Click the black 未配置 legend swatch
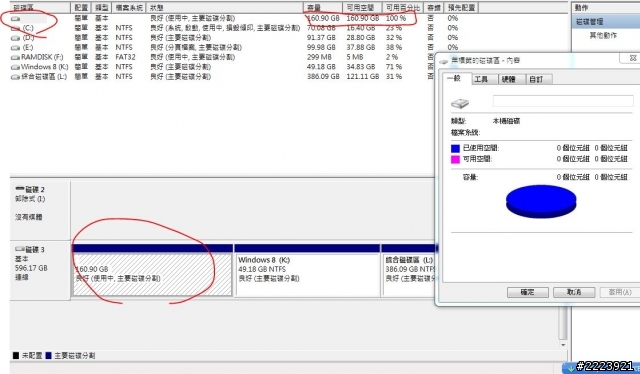The image size is (640, 374). (x=16, y=356)
